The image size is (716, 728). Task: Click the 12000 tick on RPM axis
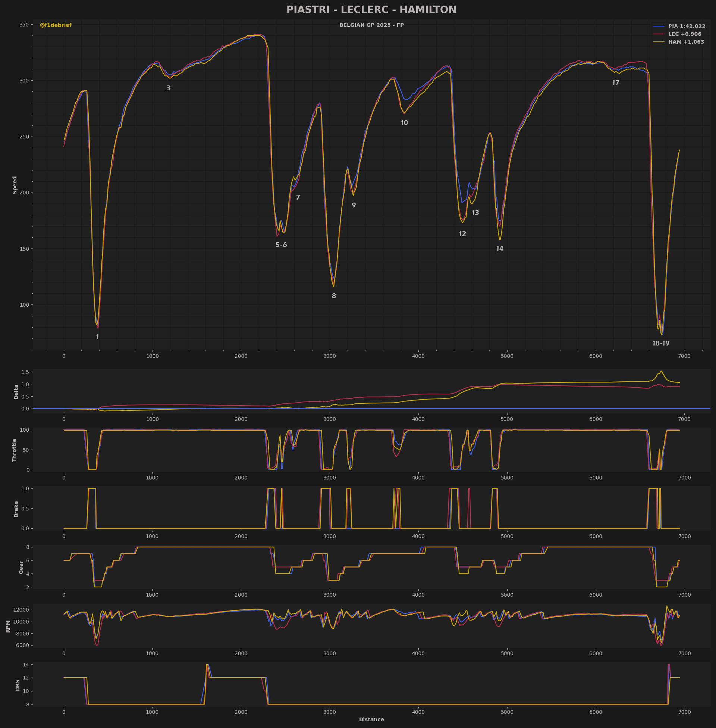21,610
